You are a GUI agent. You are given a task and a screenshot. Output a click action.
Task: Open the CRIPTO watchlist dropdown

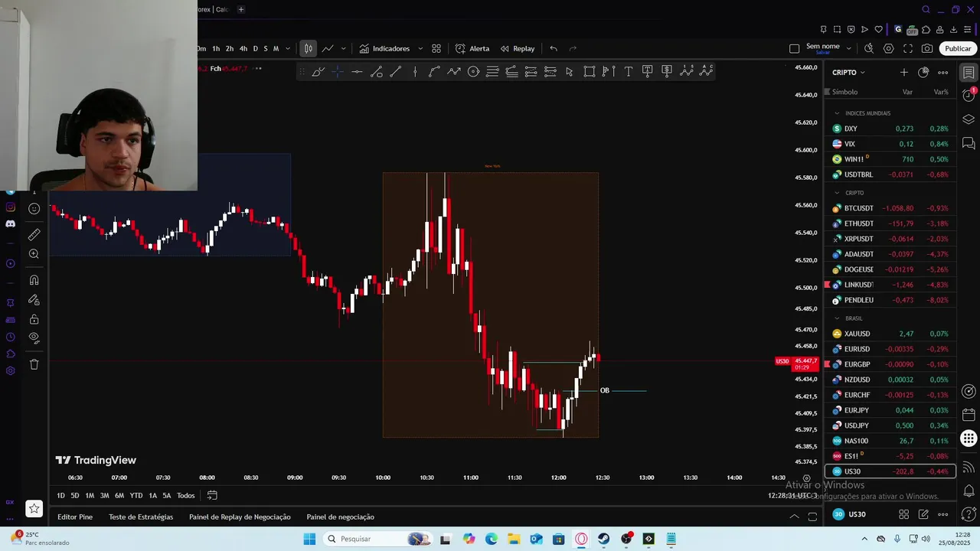coord(848,72)
